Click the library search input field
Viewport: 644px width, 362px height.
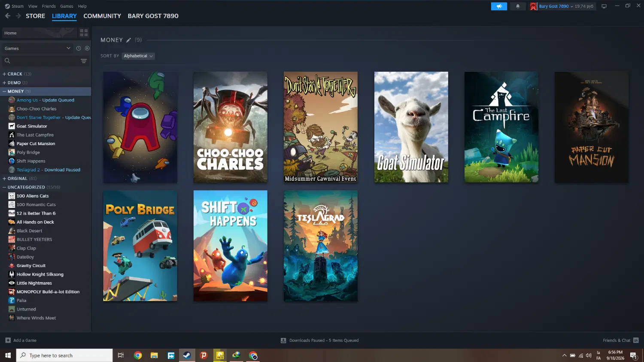coord(45,61)
